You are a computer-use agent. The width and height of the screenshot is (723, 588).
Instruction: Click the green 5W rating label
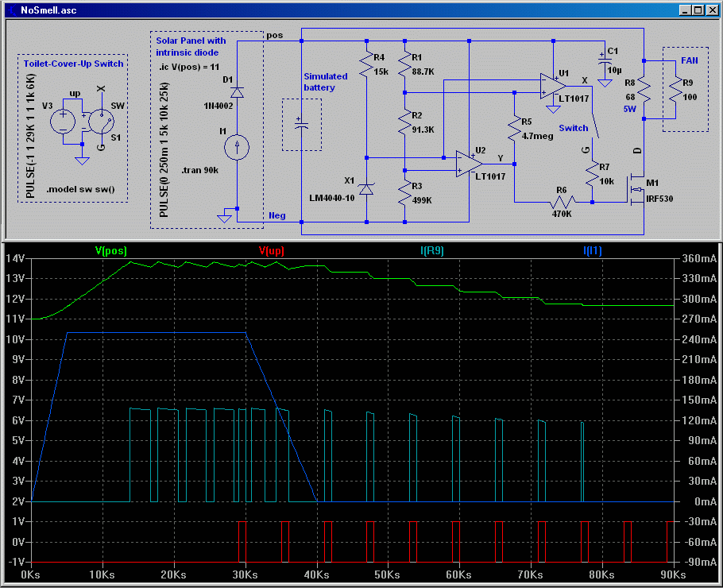(629, 109)
